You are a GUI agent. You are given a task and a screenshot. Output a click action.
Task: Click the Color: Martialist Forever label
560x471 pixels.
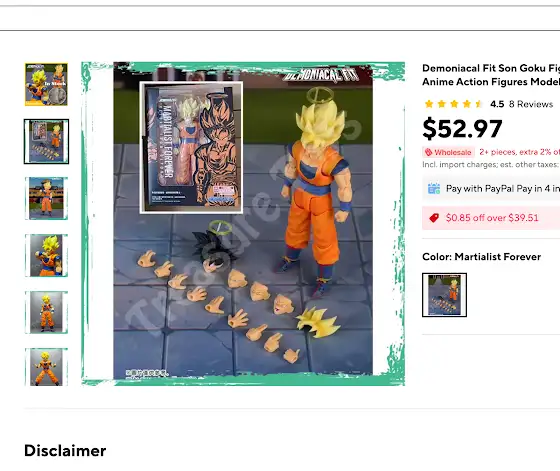pos(481,257)
